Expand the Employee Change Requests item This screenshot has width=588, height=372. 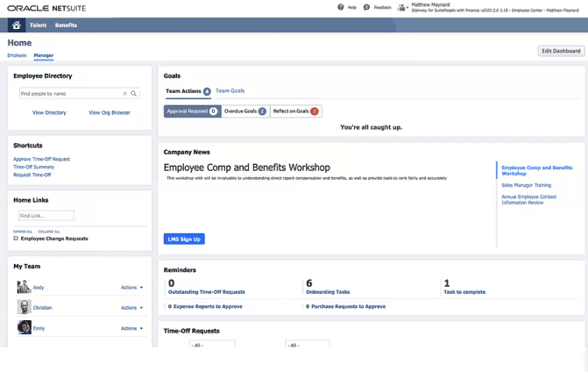[16, 239]
